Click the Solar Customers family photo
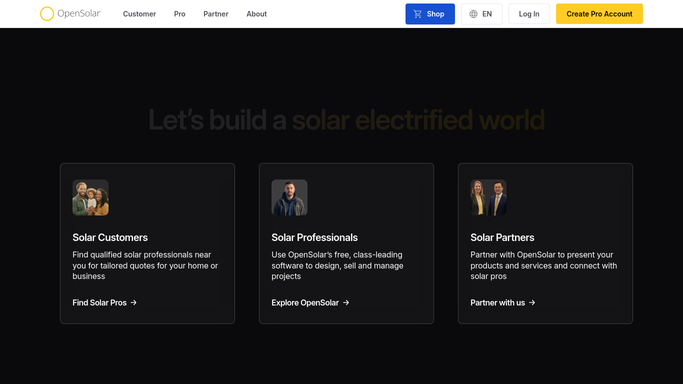The image size is (683, 384). click(x=91, y=198)
